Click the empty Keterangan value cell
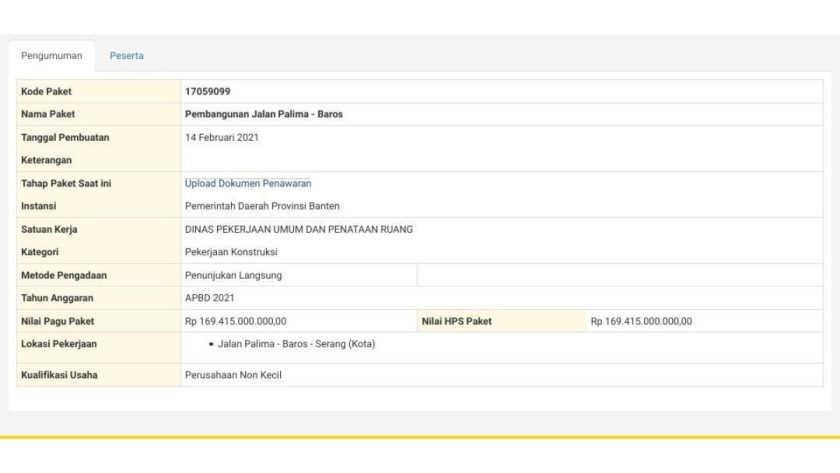This screenshot has height=473, width=840. tap(500, 160)
